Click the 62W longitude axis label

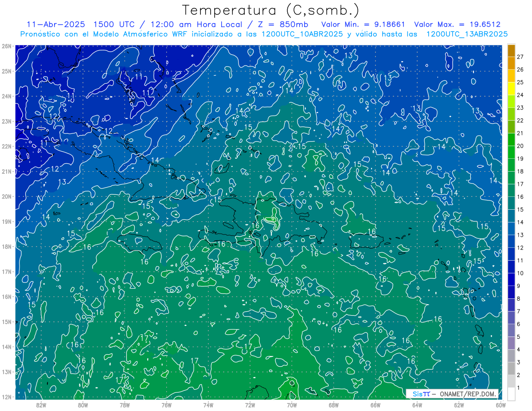click(459, 405)
